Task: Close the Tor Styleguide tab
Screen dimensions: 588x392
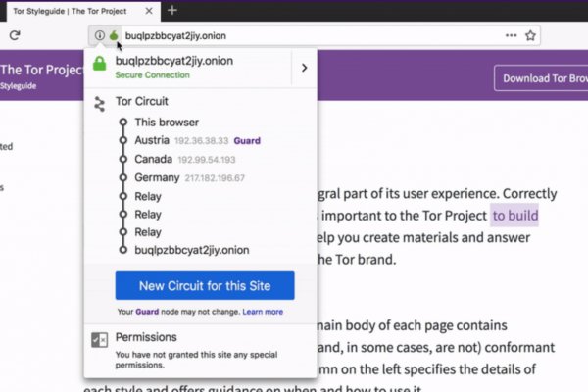Action: tap(148, 10)
